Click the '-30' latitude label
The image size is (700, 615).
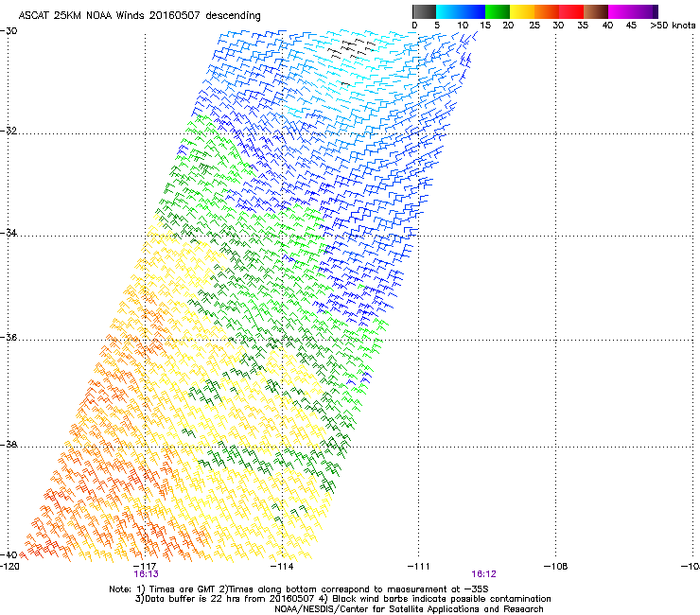(9, 31)
